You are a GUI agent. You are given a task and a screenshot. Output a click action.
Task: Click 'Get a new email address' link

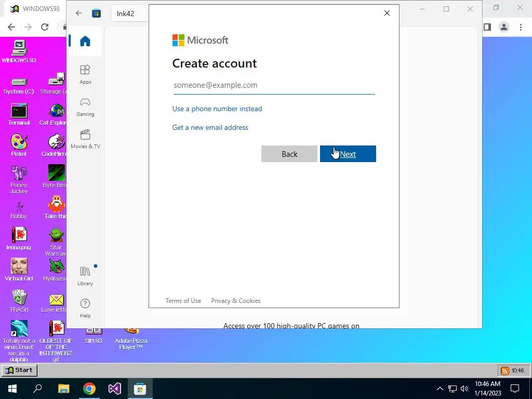pyautogui.click(x=210, y=127)
